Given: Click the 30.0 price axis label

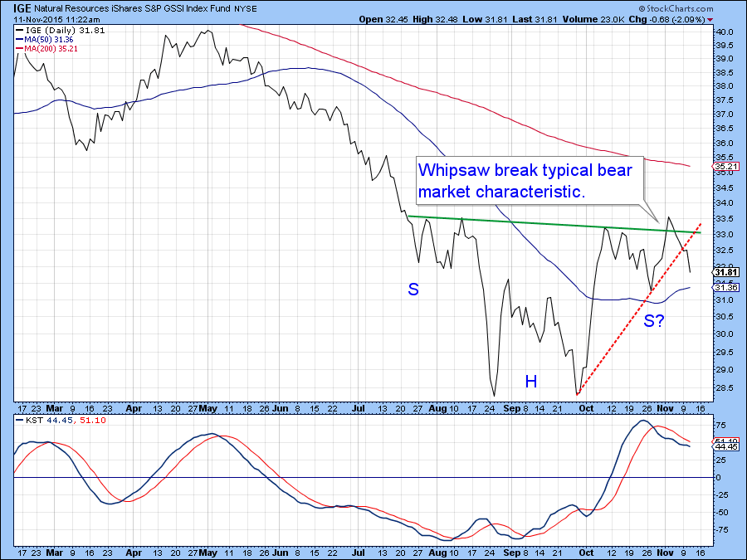Looking at the screenshot, I should (725, 334).
